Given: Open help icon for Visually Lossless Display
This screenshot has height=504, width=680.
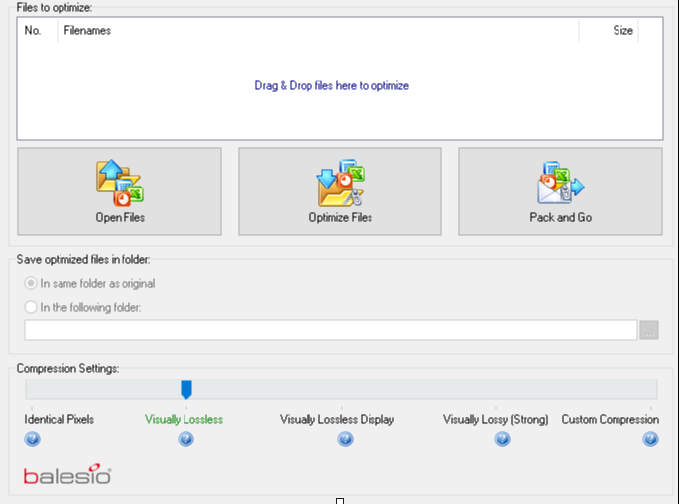Looking at the screenshot, I should pyautogui.click(x=346, y=439).
